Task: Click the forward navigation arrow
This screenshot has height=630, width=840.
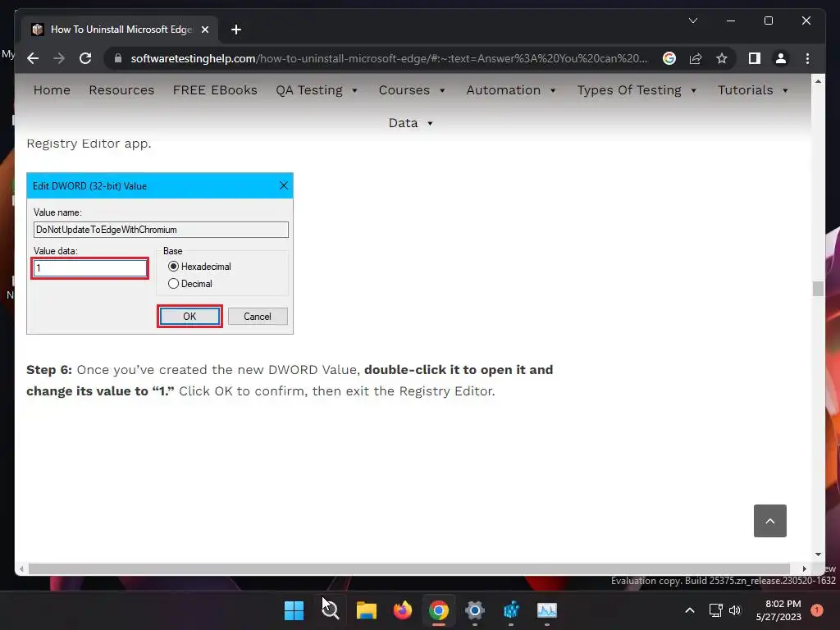Action: [x=59, y=58]
